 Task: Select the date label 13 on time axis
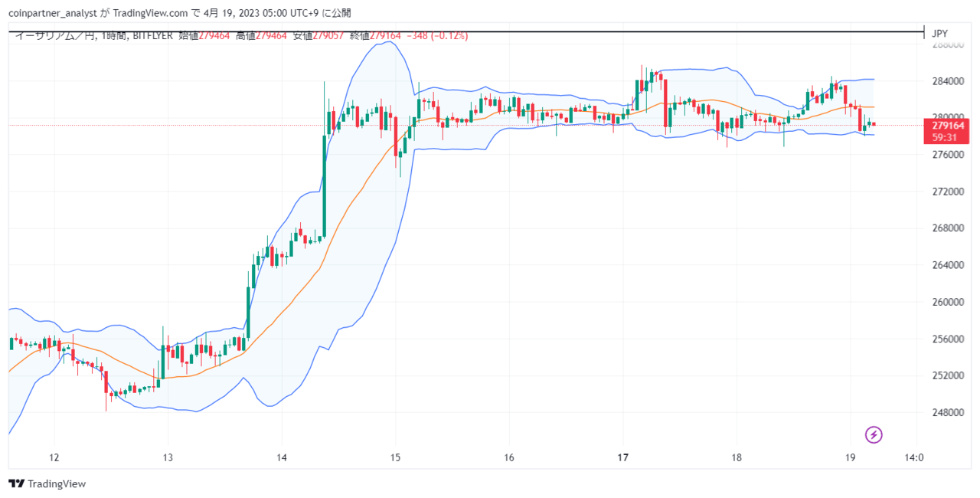[168, 458]
